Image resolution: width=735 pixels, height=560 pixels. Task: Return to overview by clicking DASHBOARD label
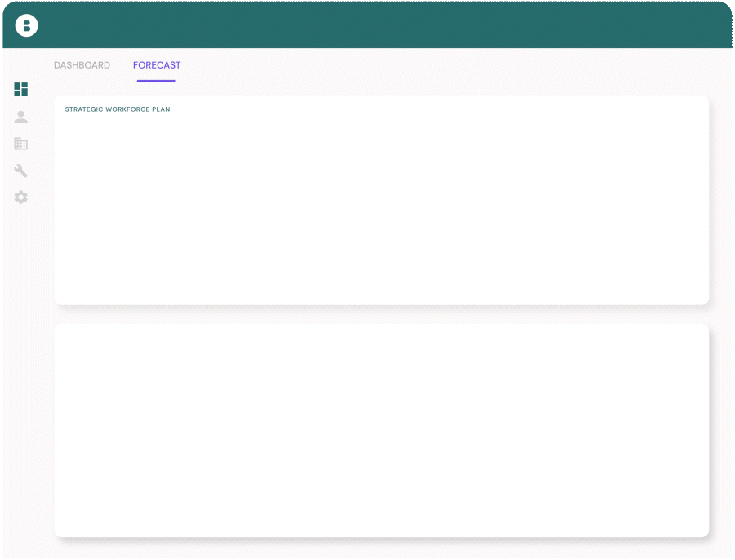click(82, 65)
